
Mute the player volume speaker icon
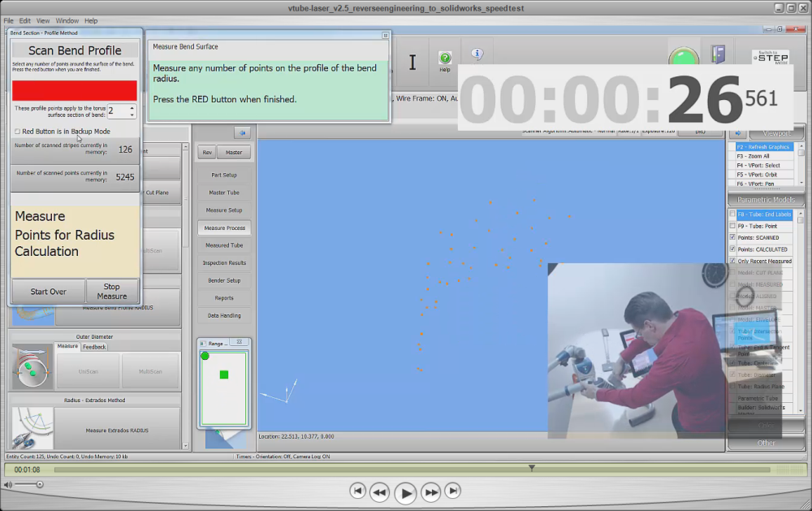coord(8,485)
